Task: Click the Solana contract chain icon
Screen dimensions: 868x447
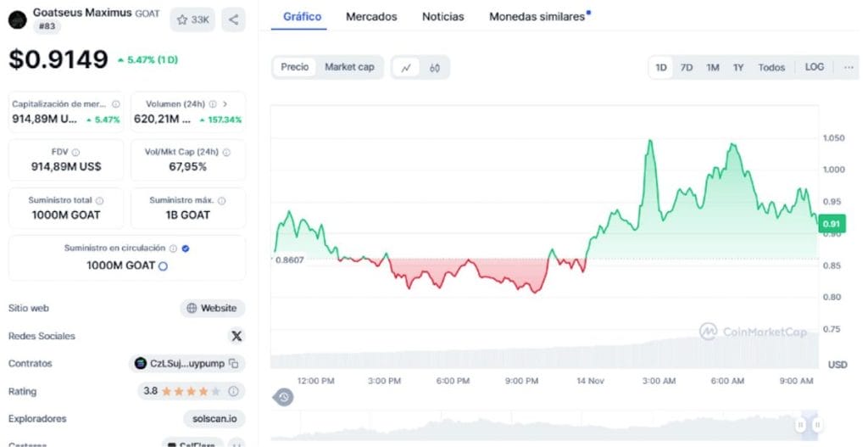Action: pyautogui.click(x=141, y=363)
